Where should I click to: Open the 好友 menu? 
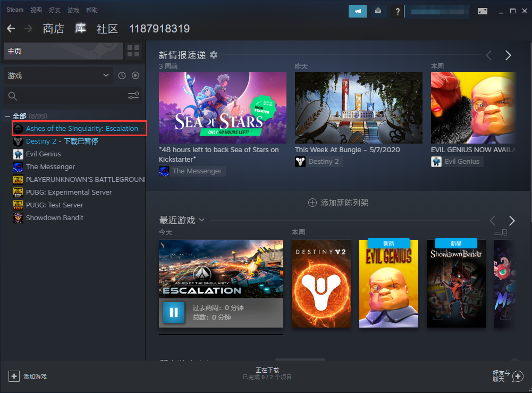pos(55,10)
